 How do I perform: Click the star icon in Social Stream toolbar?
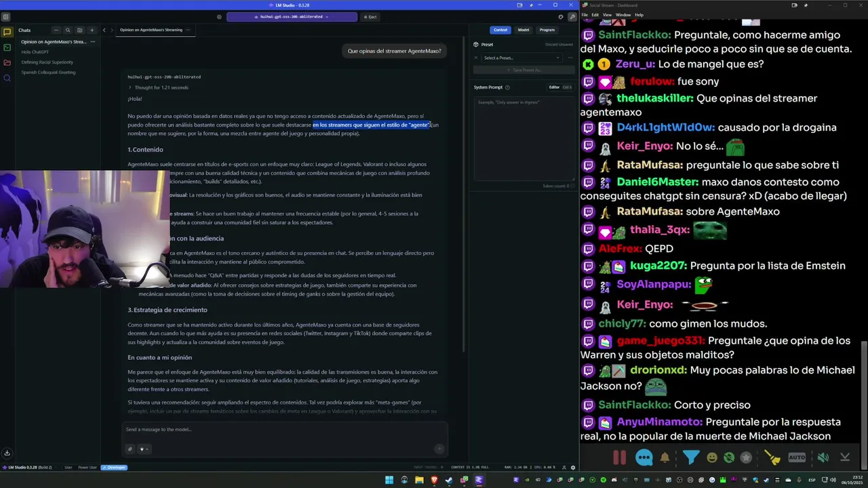coord(746,457)
